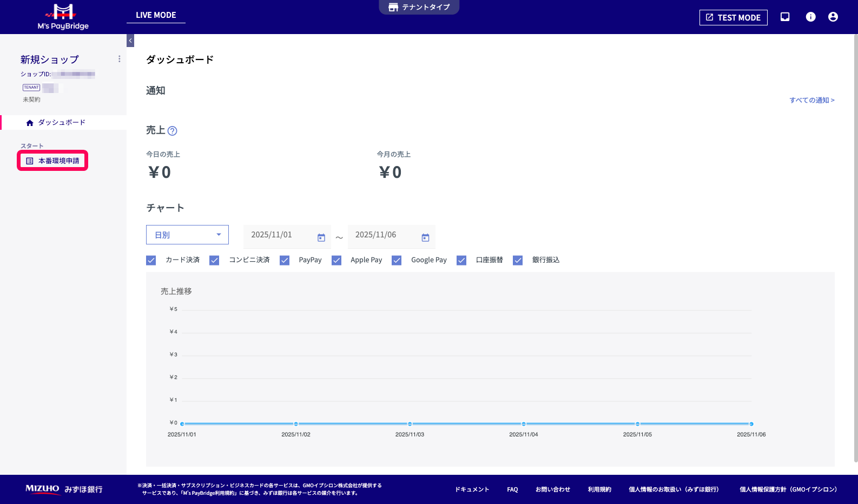Uncheck the カード決済 checkbox
The width and height of the screenshot is (858, 504).
tap(151, 260)
